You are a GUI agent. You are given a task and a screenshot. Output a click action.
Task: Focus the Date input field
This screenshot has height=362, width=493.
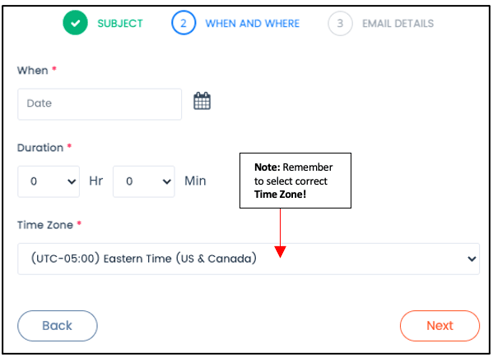click(x=100, y=104)
